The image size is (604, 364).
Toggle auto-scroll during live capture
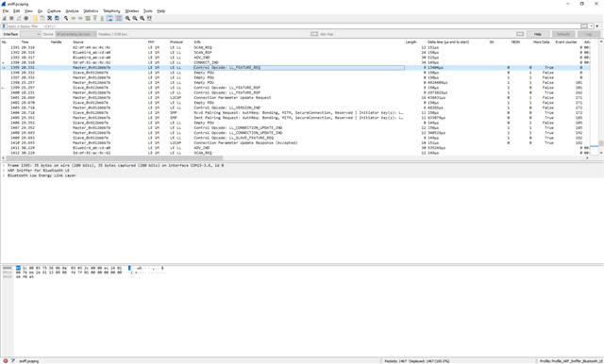(x=109, y=18)
